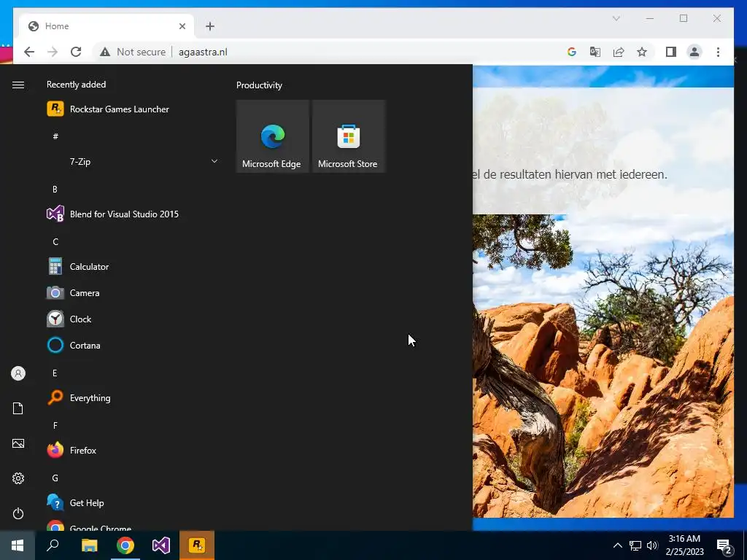The image size is (747, 560).
Task: Switch to Chrome on the taskbar
Action: coord(125,545)
